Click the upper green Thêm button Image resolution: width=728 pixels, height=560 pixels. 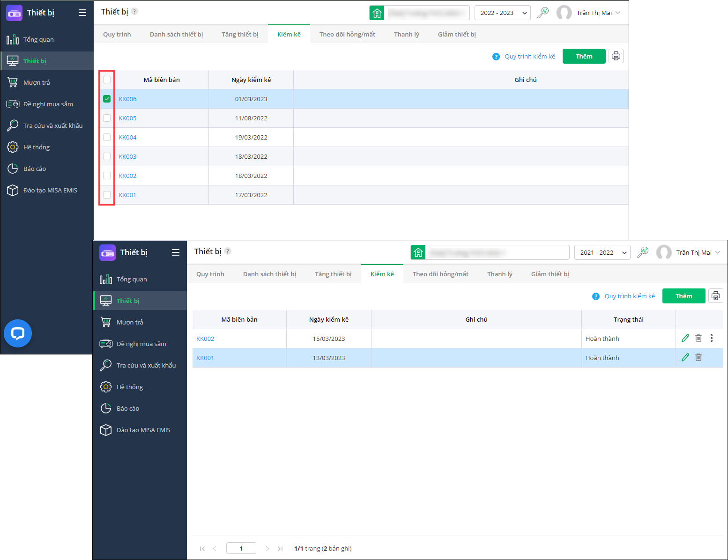pos(584,56)
